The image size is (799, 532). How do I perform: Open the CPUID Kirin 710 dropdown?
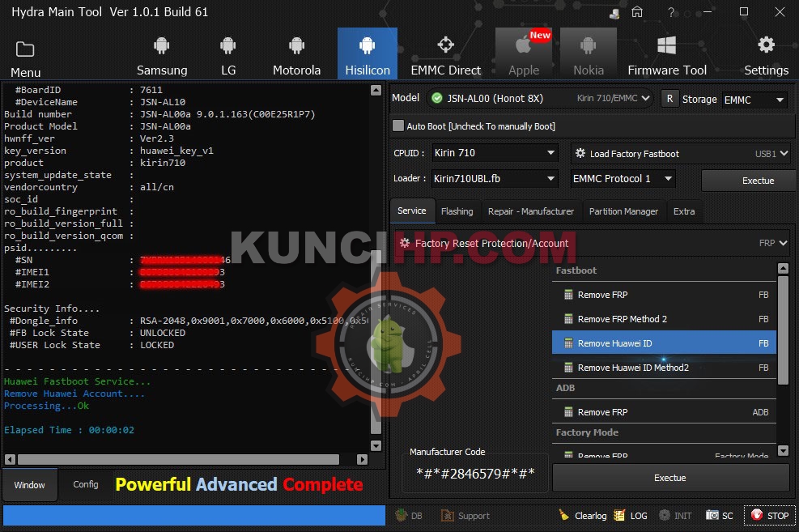[495, 153]
